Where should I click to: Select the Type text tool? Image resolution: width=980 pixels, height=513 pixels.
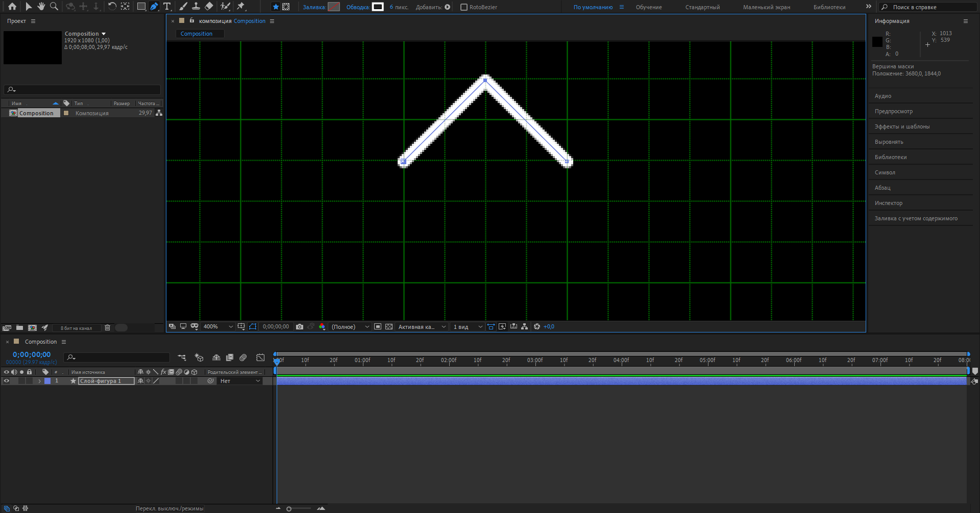click(x=167, y=7)
